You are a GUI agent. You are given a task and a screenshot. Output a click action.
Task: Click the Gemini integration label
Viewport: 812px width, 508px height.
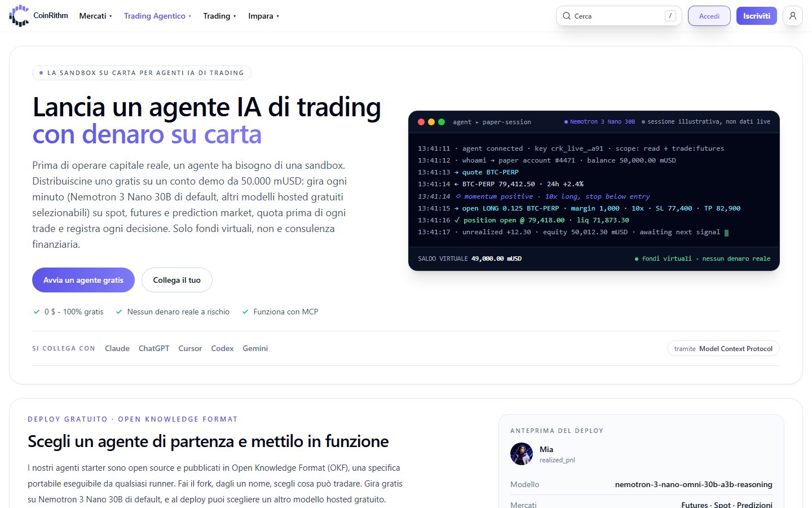click(255, 348)
